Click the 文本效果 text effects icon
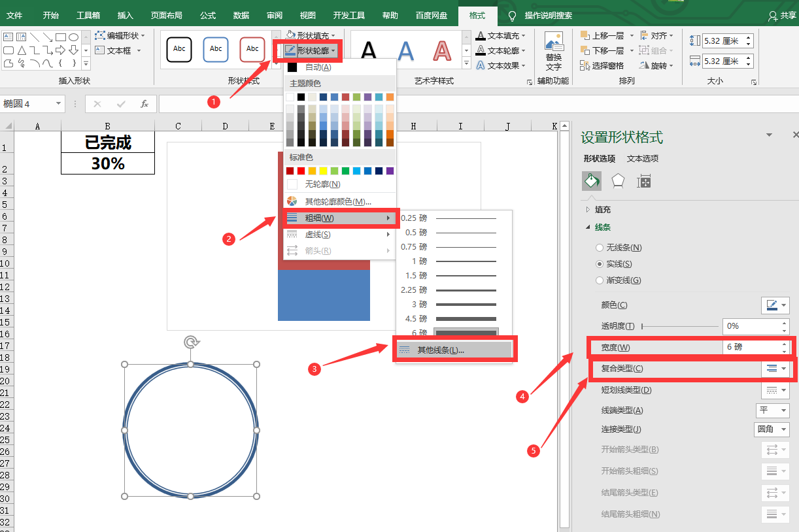 [x=481, y=65]
